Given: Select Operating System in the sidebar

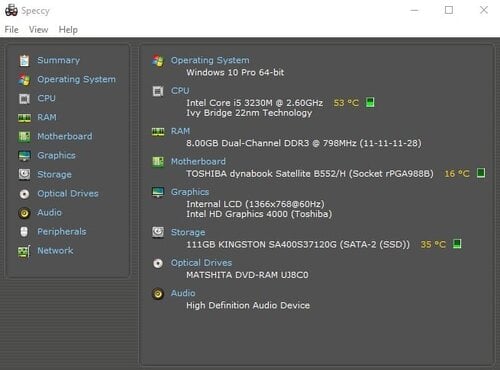Looking at the screenshot, I should 76,79.
